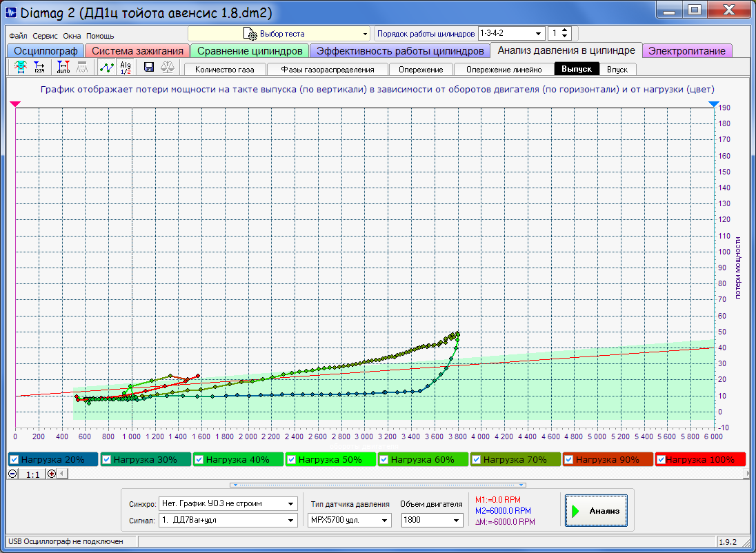Click the 1:1 zoom reset button
The image size is (756, 553).
point(32,474)
